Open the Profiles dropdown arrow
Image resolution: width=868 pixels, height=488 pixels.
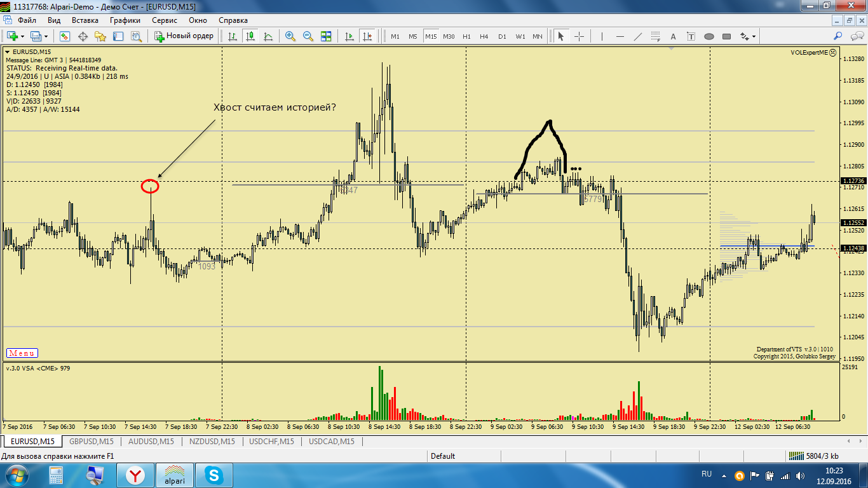(x=46, y=36)
